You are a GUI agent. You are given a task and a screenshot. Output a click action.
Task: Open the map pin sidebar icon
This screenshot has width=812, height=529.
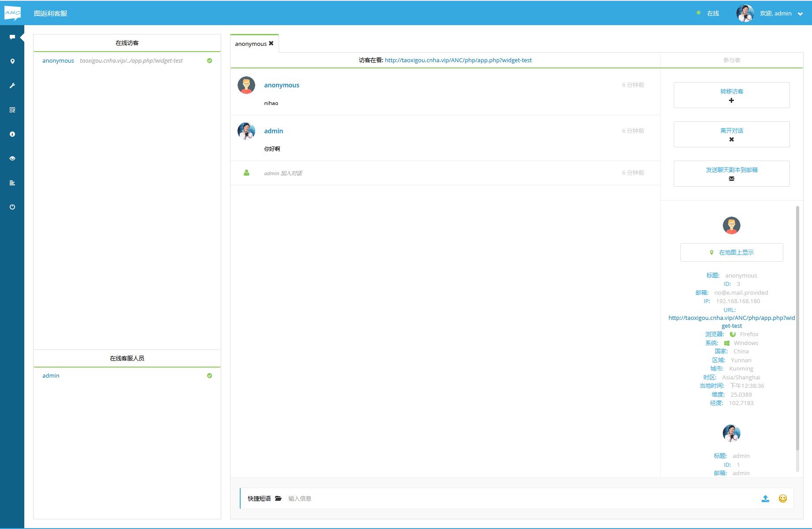(x=12, y=61)
